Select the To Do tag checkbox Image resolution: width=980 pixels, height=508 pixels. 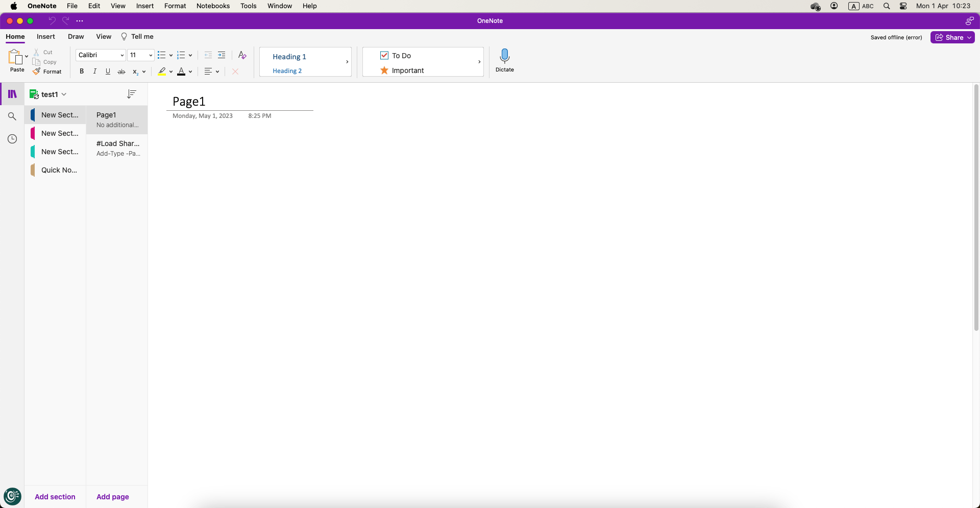click(384, 55)
